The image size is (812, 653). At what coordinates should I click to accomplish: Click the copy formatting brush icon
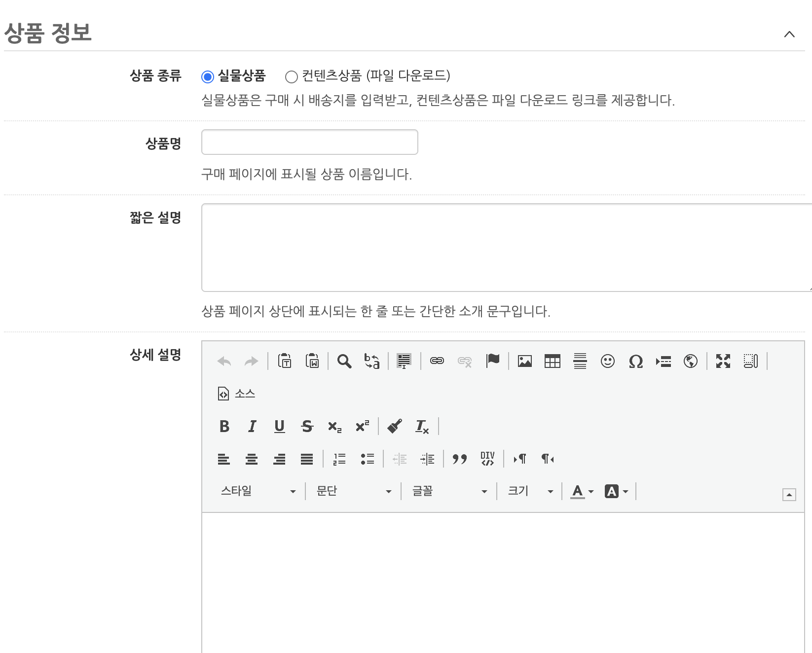(x=395, y=426)
